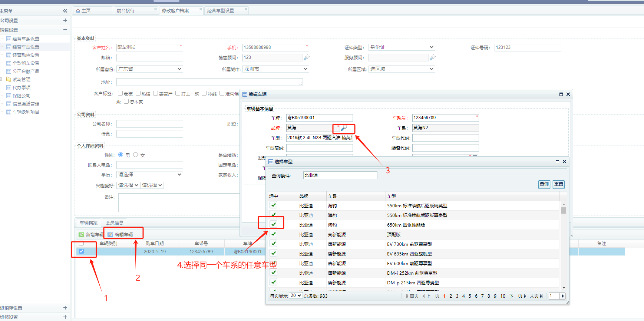Switch to the 会员信息 tab

[115, 223]
